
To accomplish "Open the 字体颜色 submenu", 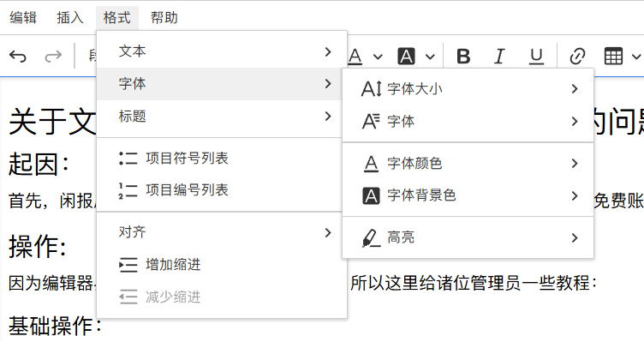I will [x=468, y=163].
